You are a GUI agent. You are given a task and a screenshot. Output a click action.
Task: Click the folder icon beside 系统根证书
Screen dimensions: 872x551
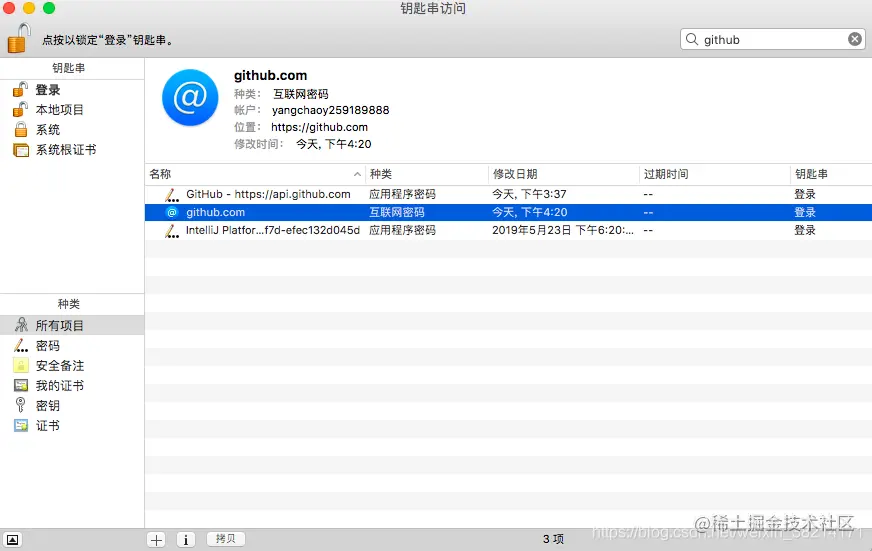click(21, 150)
